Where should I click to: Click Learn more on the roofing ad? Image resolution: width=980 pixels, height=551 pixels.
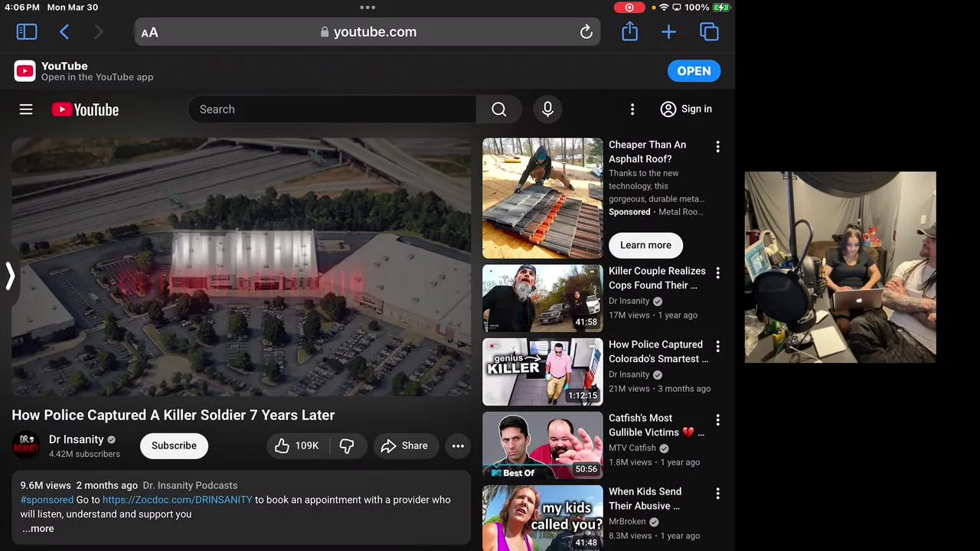[x=645, y=245]
